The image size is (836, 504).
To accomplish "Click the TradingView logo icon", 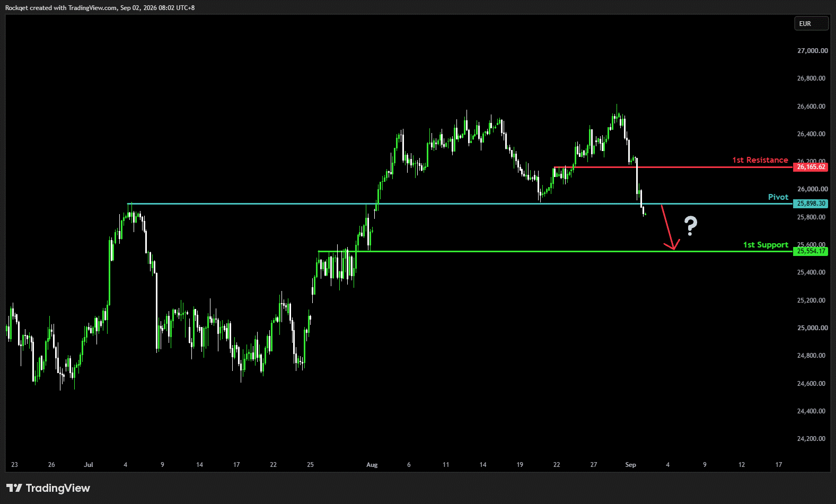I will point(14,488).
